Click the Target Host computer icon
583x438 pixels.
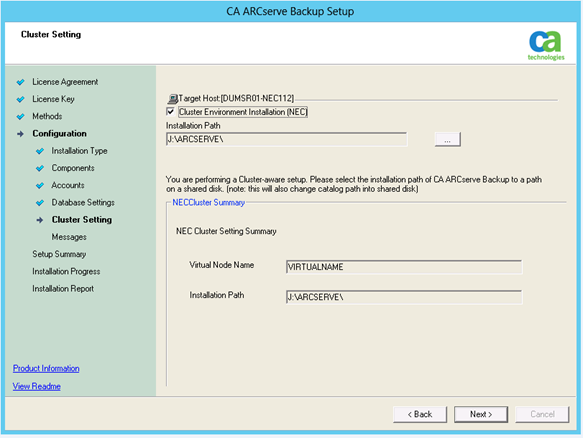(173, 99)
